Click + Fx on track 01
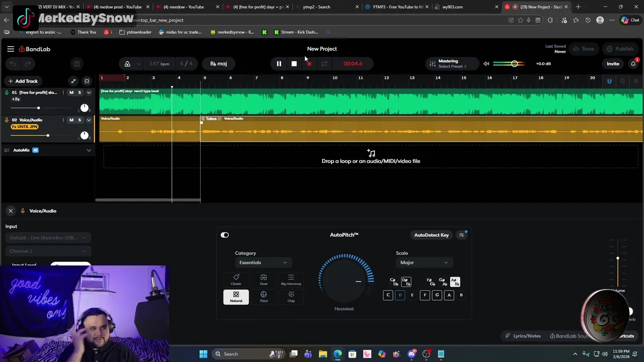This screenshot has height=362, width=644. click(x=16, y=99)
